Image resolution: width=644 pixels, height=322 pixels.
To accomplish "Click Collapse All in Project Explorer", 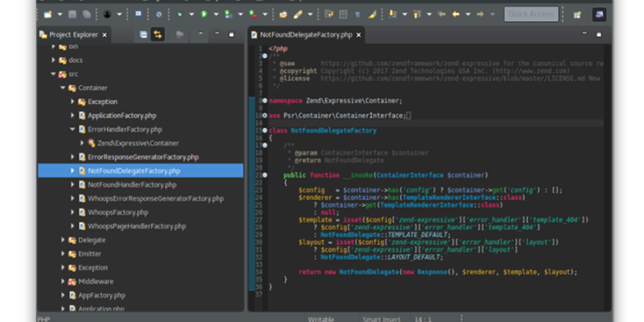I will coord(142,35).
